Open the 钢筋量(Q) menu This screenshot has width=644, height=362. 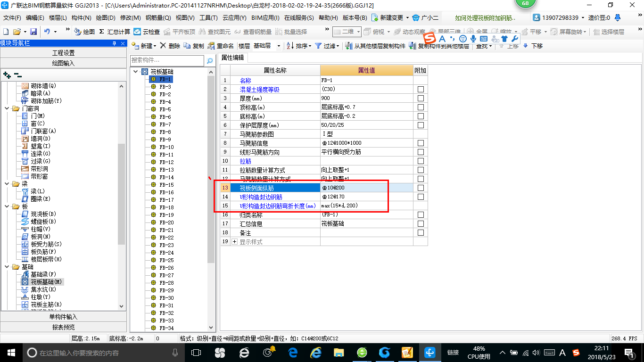tap(158, 17)
